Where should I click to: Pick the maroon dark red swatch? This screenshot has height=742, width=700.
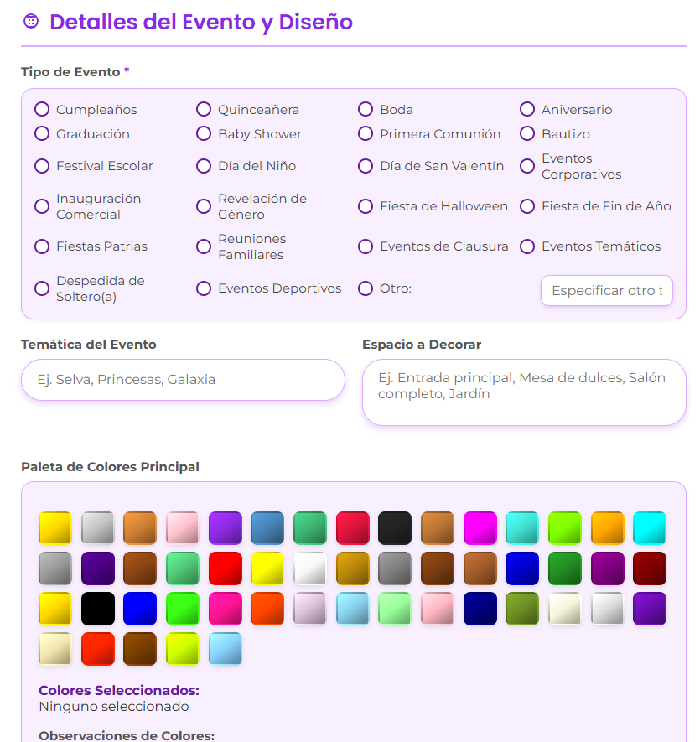[650, 568]
